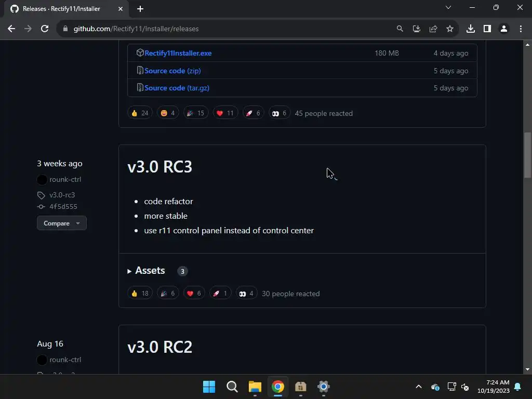Toggle the Chrome side panel icon
Screen dimensions: 532x399
pos(487,29)
